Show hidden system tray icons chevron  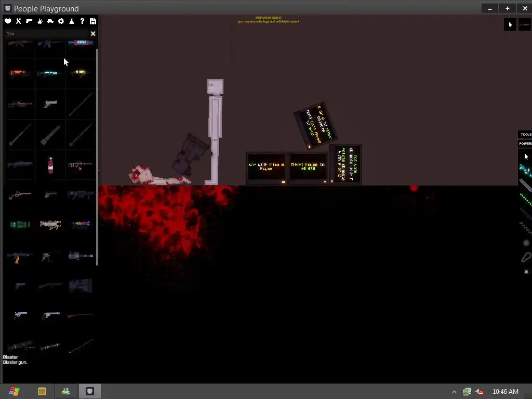454,392
